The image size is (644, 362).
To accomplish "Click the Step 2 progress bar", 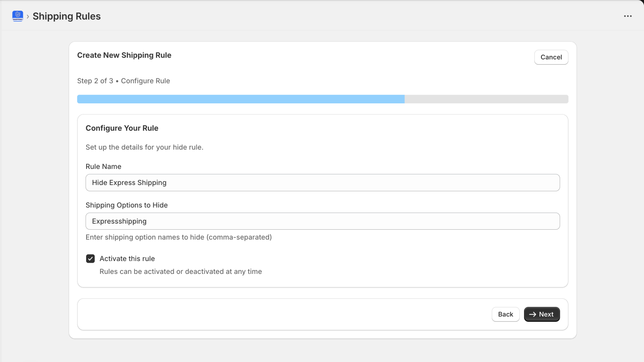I will 322,99.
